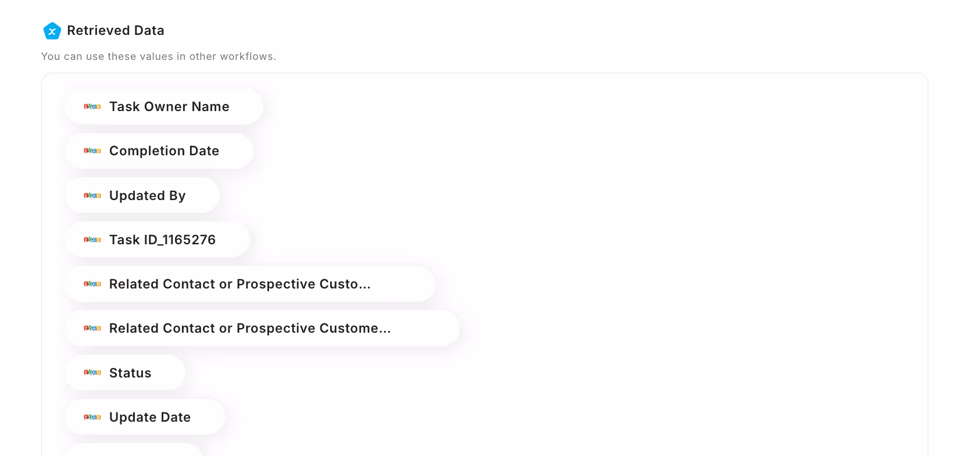
Task: Choose the Completion Date data pill
Action: click(x=159, y=151)
